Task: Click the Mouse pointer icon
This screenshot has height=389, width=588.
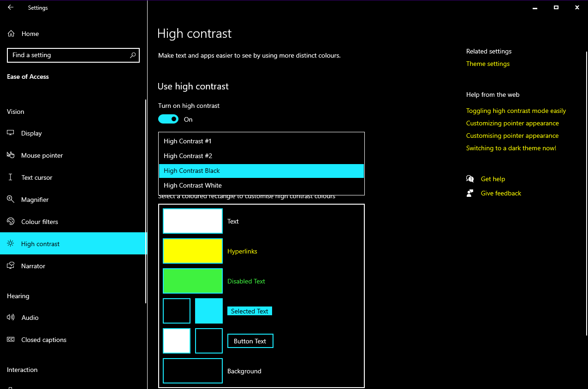Action: [11, 155]
